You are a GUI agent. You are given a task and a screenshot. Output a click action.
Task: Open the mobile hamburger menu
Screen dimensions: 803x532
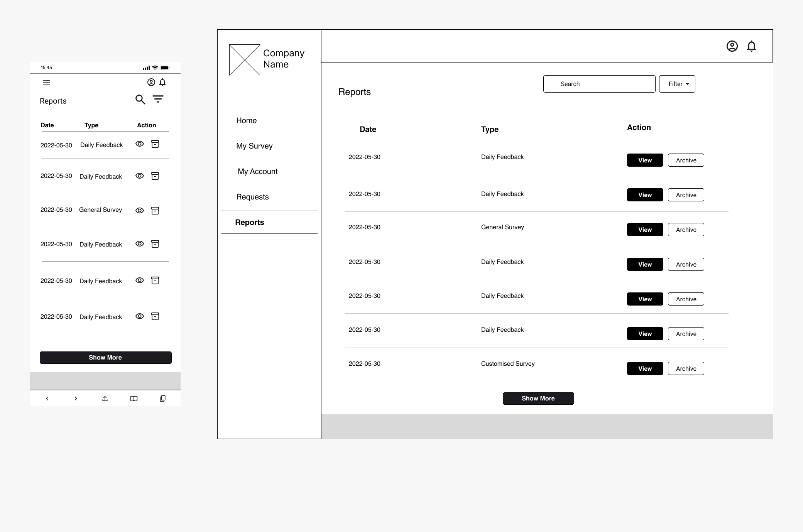46,82
